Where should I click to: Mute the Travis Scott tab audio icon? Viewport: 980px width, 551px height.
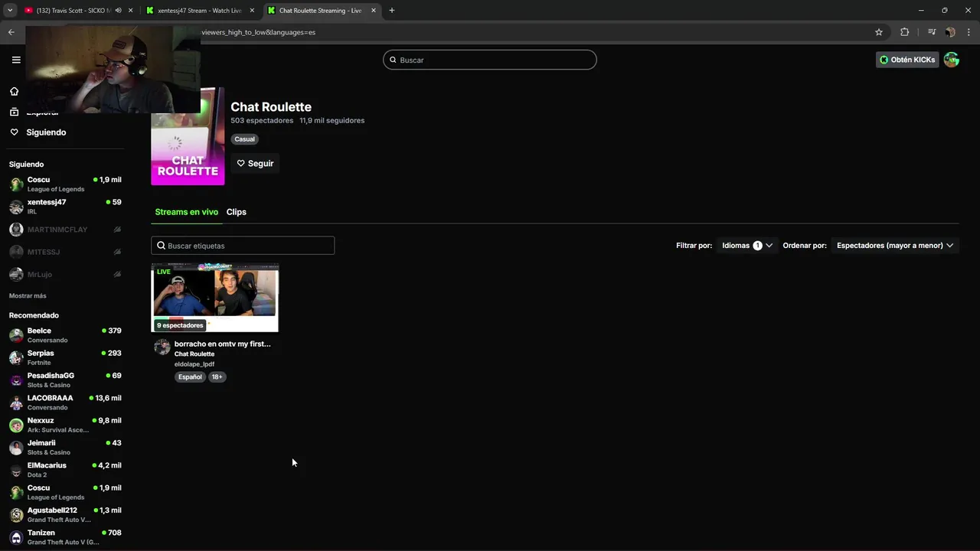coord(118,11)
